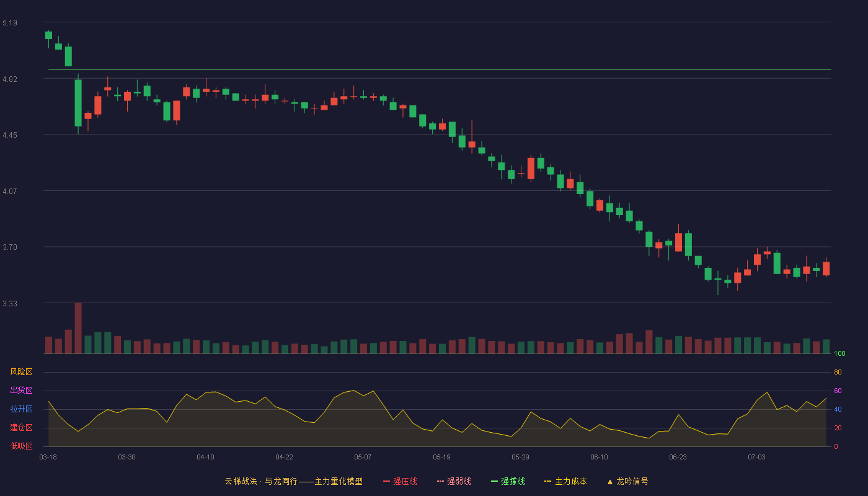Click the blue 40 indicator scale value

(x=838, y=410)
